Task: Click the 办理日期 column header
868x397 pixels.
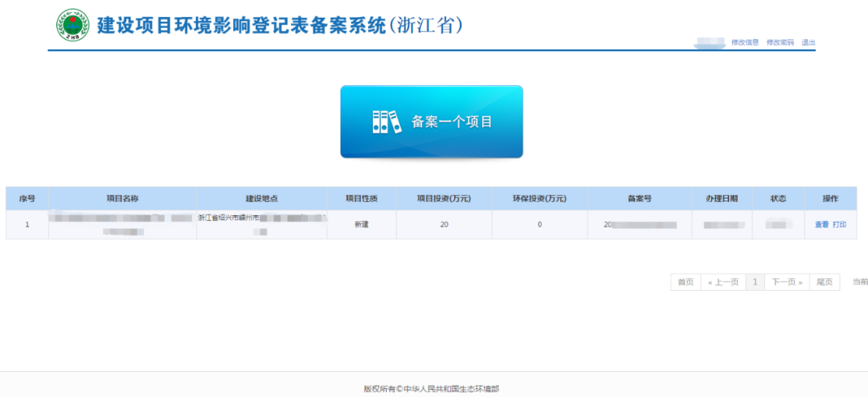Action: (x=722, y=198)
